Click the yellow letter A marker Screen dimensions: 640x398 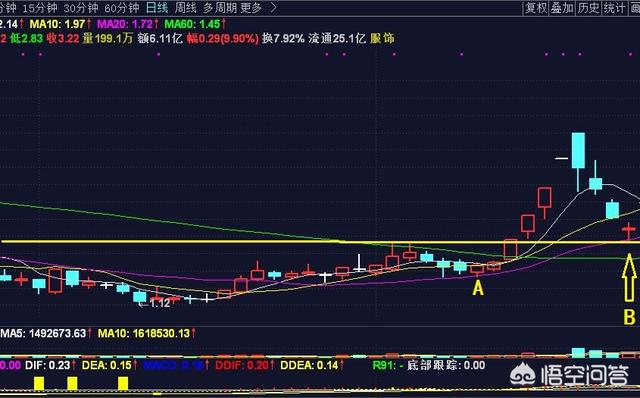[x=478, y=289]
